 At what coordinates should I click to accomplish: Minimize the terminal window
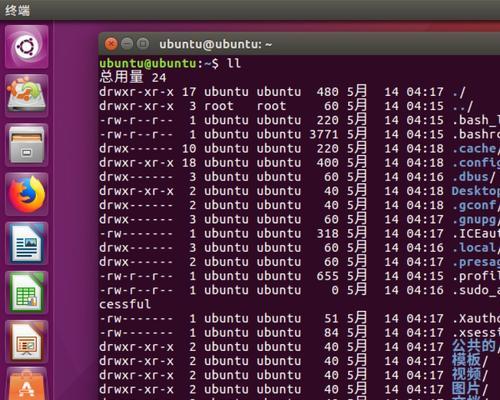tap(127, 44)
